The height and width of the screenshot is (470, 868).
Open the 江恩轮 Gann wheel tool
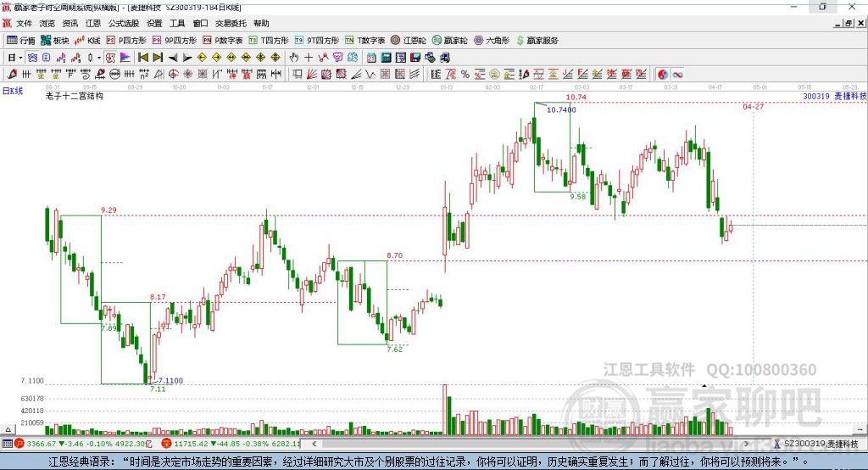(409, 41)
